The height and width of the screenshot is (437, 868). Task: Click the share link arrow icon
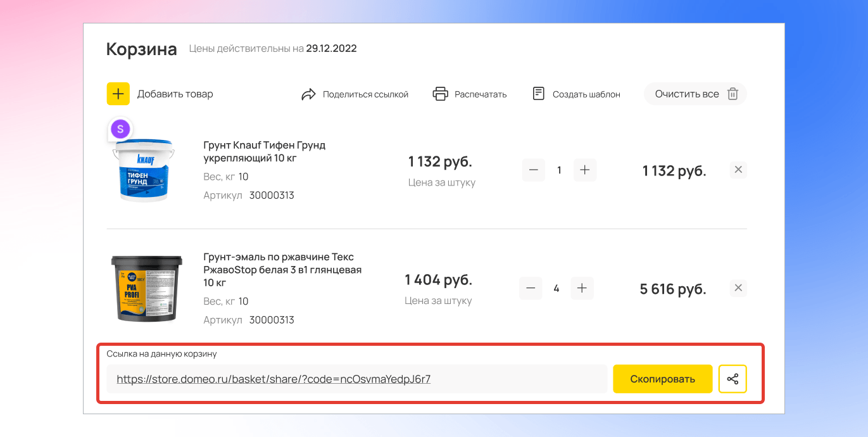tap(308, 94)
